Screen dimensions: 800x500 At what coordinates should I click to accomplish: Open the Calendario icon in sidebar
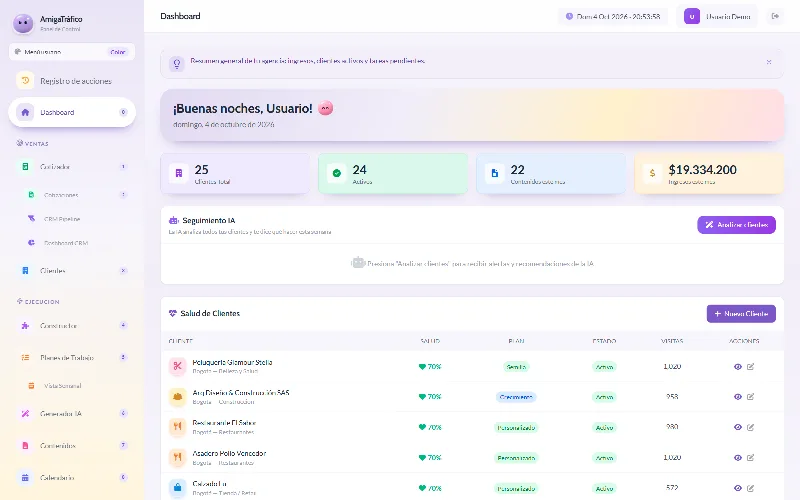pyautogui.click(x=25, y=478)
